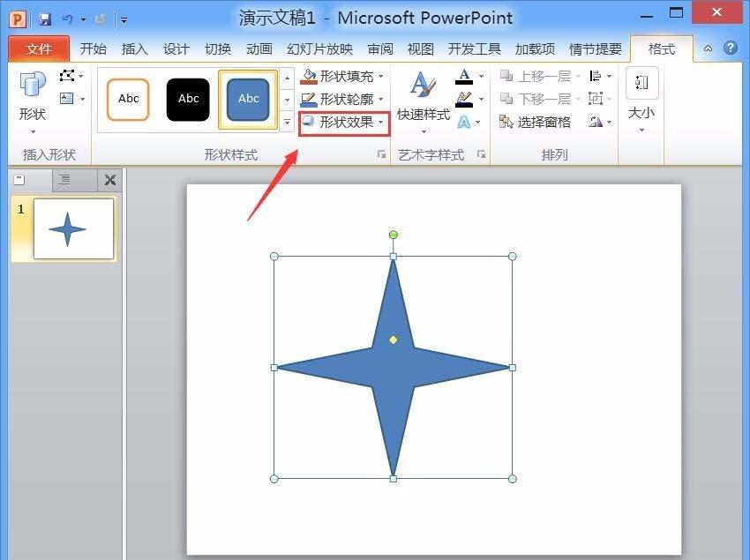
Task: Click the text box icon in 插入形状
Action: pyautogui.click(x=67, y=99)
